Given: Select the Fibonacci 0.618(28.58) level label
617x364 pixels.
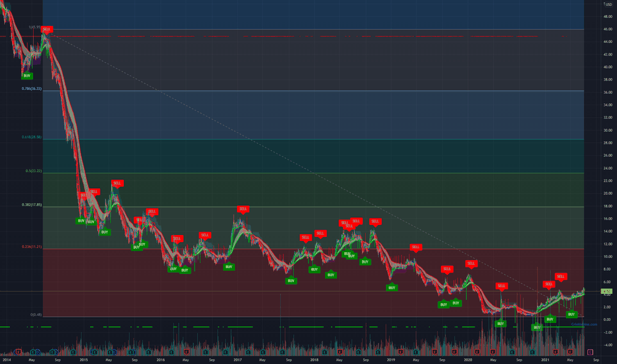Looking at the screenshot, I should tap(32, 138).
